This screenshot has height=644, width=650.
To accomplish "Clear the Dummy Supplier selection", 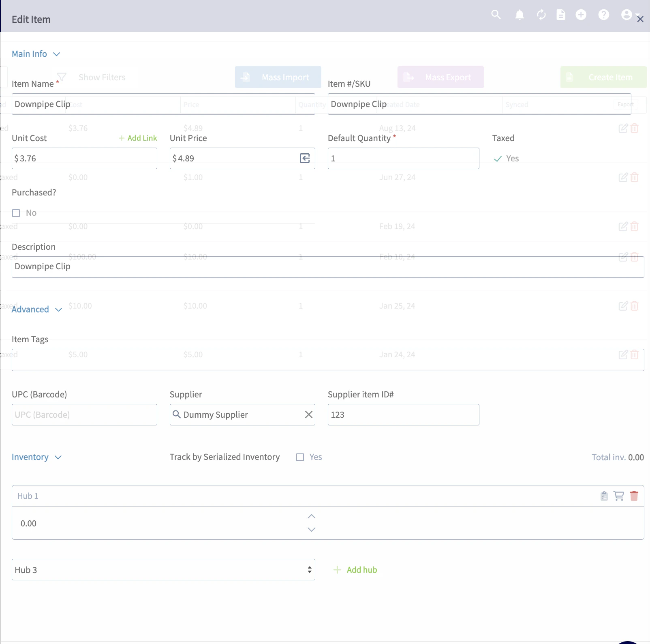I will [x=309, y=414].
